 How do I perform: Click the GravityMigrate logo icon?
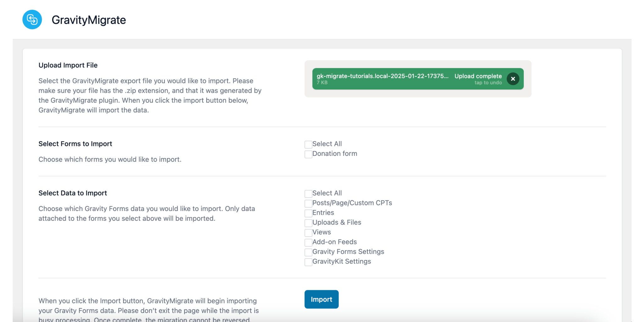tap(32, 19)
